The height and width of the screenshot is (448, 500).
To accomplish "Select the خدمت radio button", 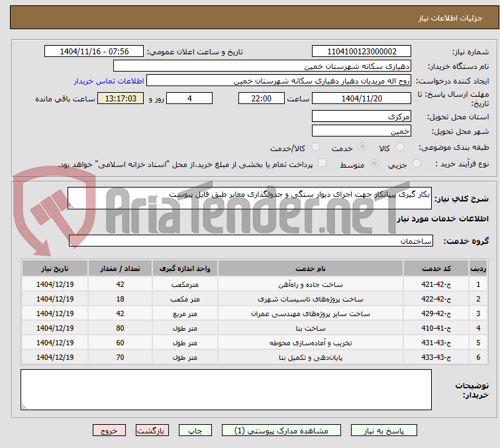I will pyautogui.click(x=362, y=147).
